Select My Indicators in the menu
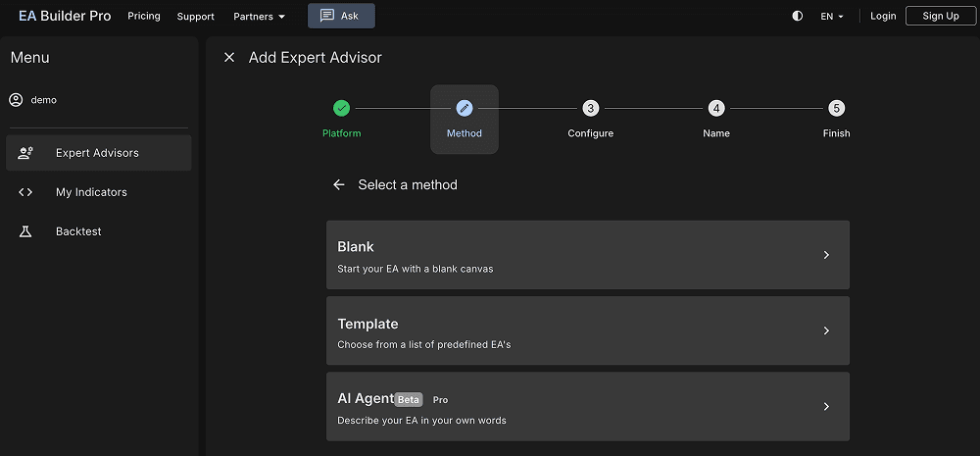The image size is (980, 456). click(x=99, y=192)
